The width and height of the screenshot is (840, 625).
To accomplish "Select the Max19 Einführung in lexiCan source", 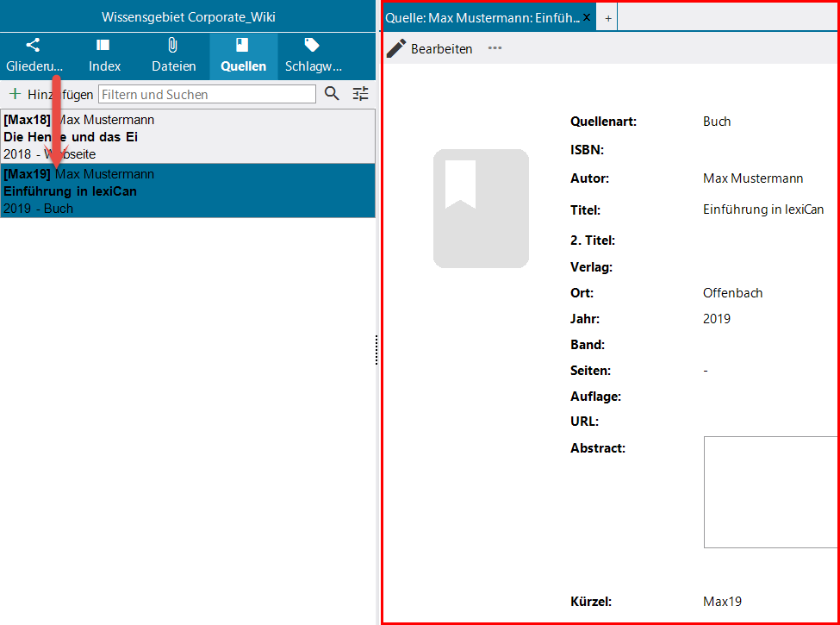I will (x=188, y=191).
